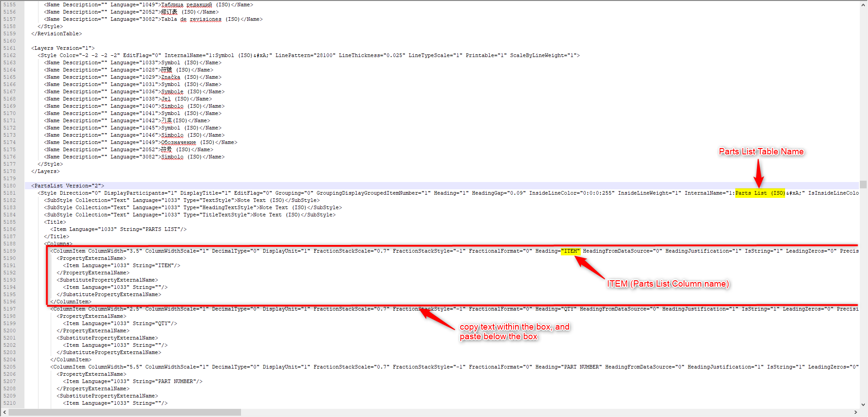
Task: Select line number 5204 in the gutter
Action: coord(10,359)
